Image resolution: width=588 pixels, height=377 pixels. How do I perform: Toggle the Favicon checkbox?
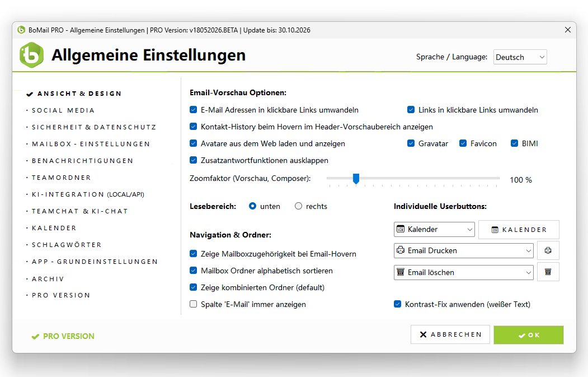[x=463, y=143]
